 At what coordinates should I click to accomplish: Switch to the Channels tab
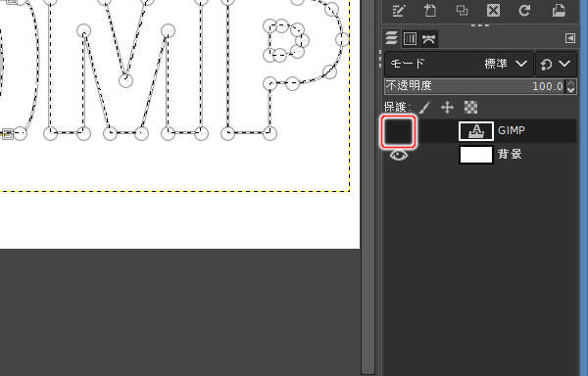click(x=410, y=38)
